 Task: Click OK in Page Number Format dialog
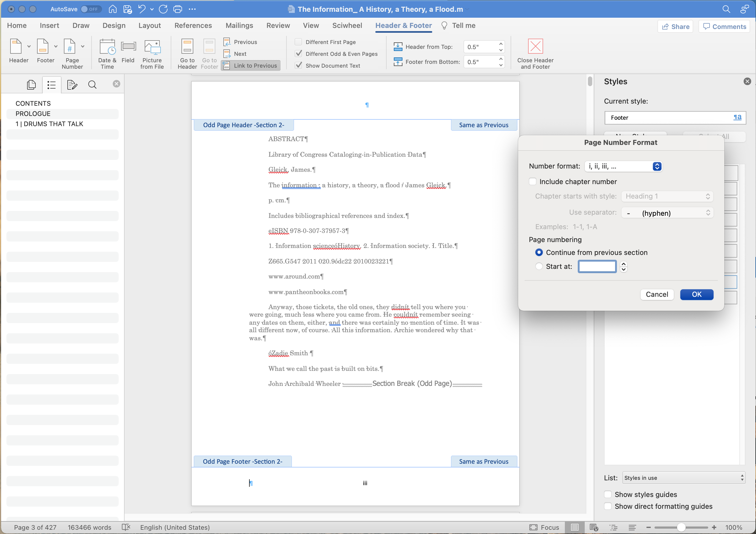696,294
